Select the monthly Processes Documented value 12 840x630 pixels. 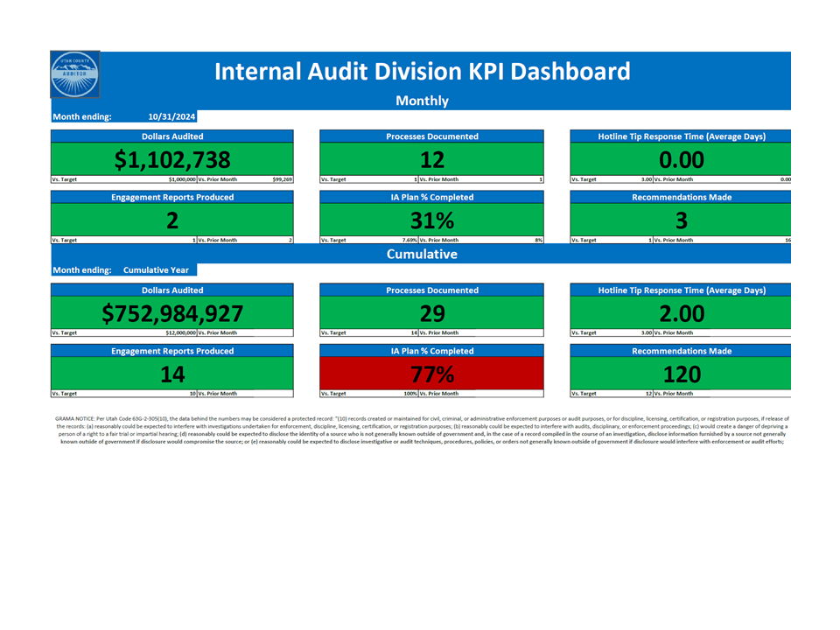(432, 159)
